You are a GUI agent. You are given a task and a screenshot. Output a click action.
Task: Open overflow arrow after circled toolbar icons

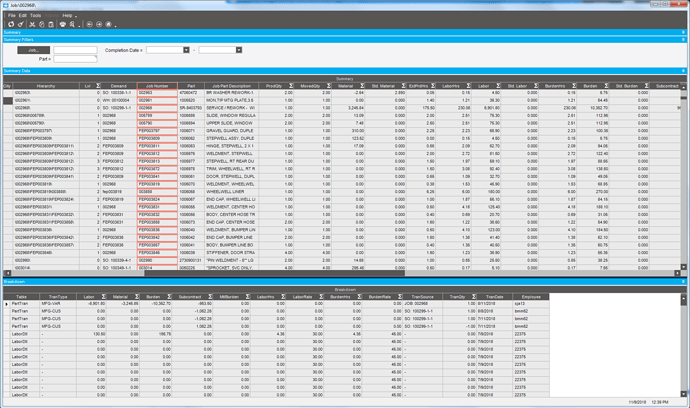(x=115, y=26)
